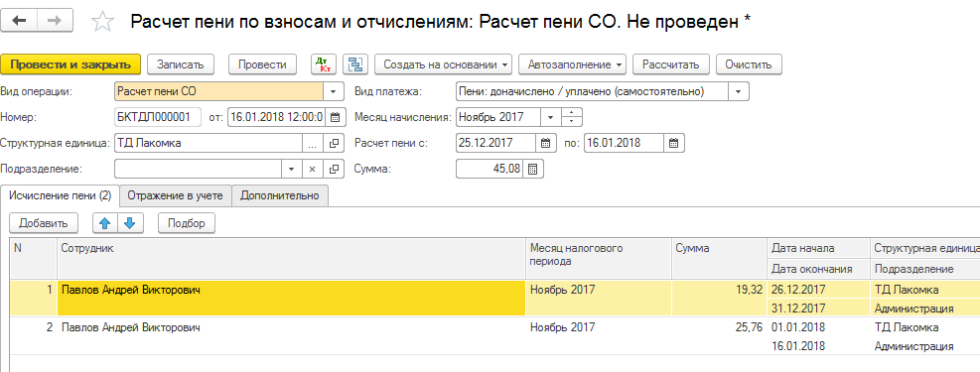The height and width of the screenshot is (372, 980).
Task: Click Ноябрь 2017 cell in row 2
Action: point(599,336)
